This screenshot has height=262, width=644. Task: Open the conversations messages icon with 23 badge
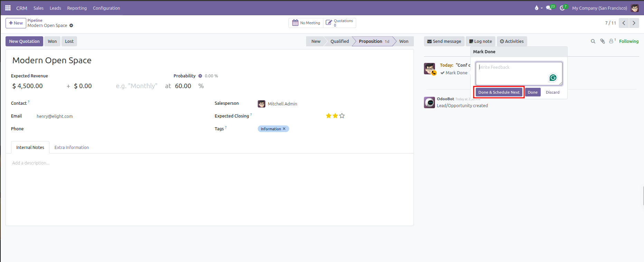coord(549,8)
